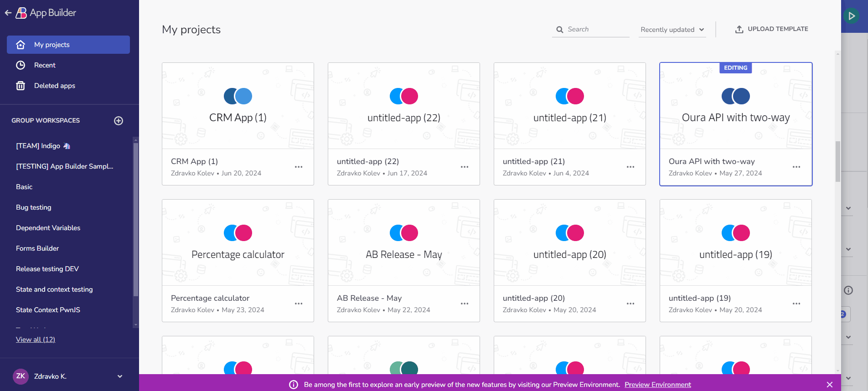The width and height of the screenshot is (868, 391).
Task: Click the upload icon beside Upload Template
Action: (x=739, y=29)
